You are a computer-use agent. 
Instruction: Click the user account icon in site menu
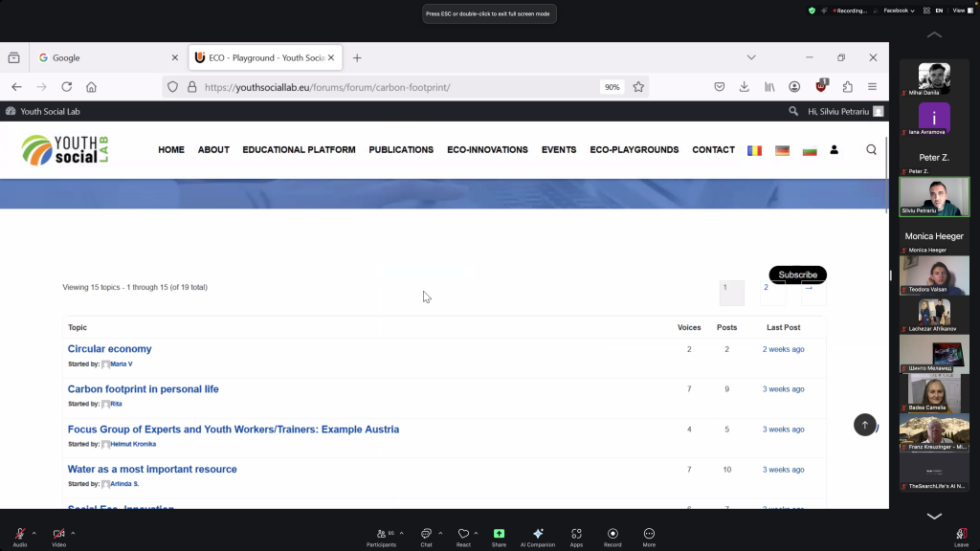(x=834, y=150)
